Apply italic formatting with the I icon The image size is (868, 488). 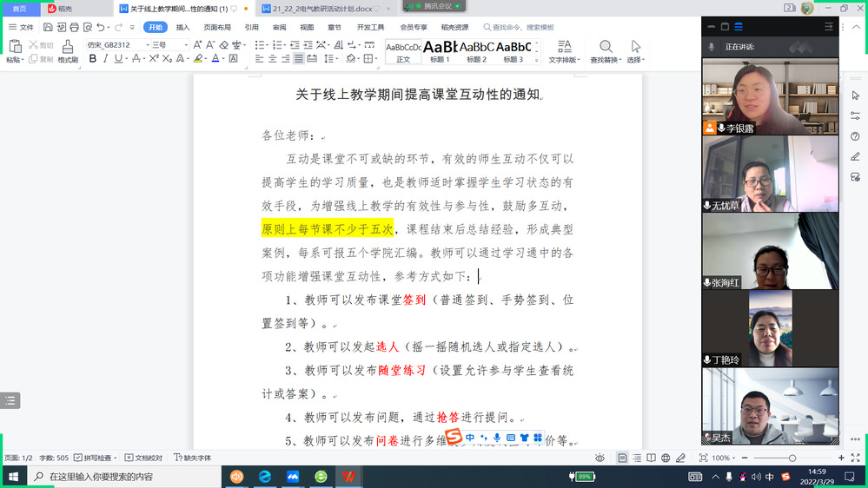point(106,59)
